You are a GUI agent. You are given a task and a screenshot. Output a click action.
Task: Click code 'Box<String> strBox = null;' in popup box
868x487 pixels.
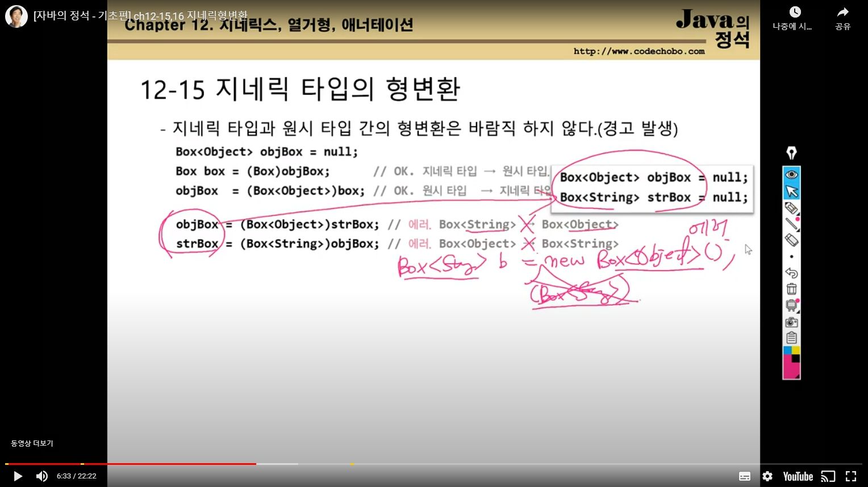coord(654,198)
